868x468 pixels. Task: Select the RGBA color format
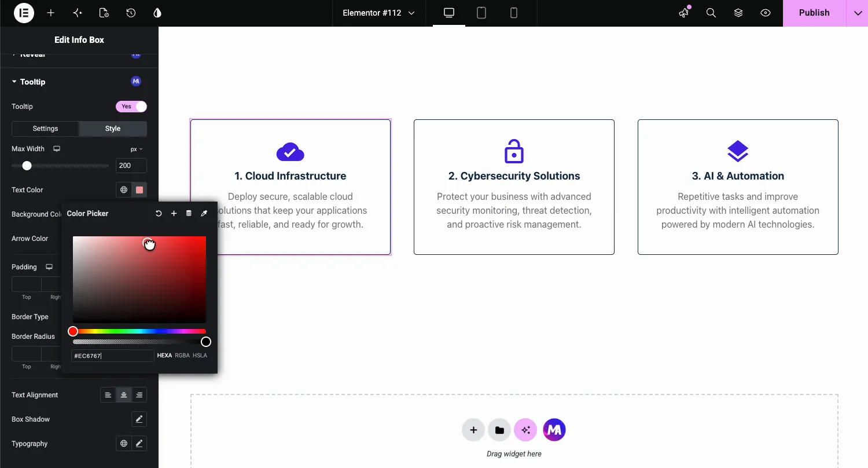point(182,356)
